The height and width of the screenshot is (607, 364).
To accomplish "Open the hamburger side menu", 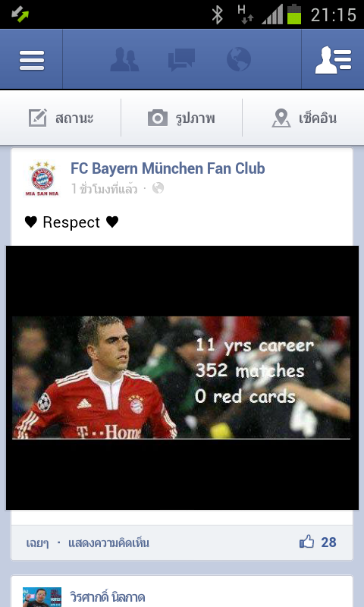I will click(x=32, y=60).
